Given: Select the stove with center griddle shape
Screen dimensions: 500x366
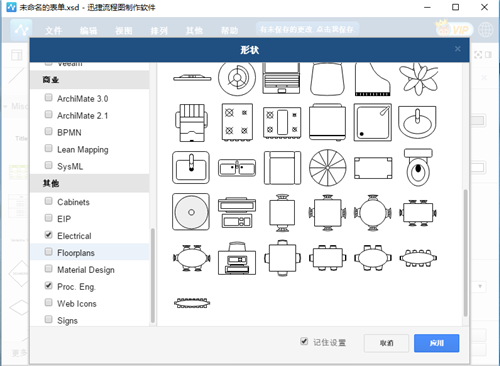Looking at the screenshot, I should (x=282, y=122).
